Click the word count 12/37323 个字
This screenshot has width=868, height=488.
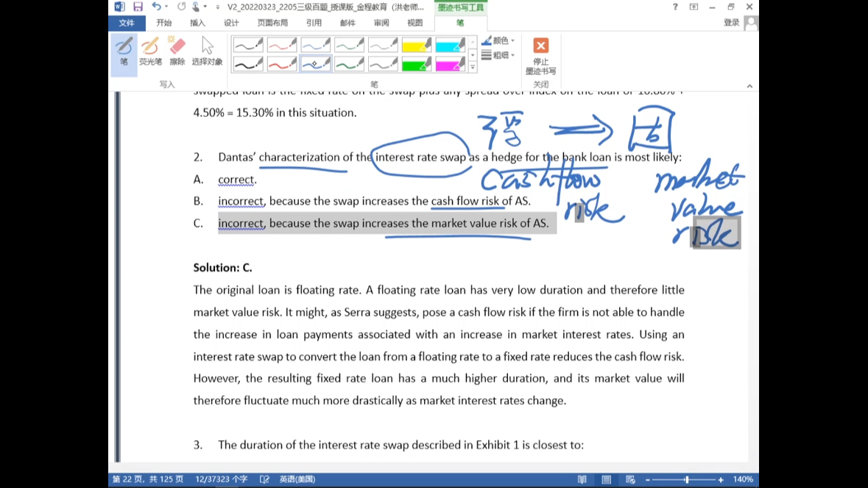[221, 479]
